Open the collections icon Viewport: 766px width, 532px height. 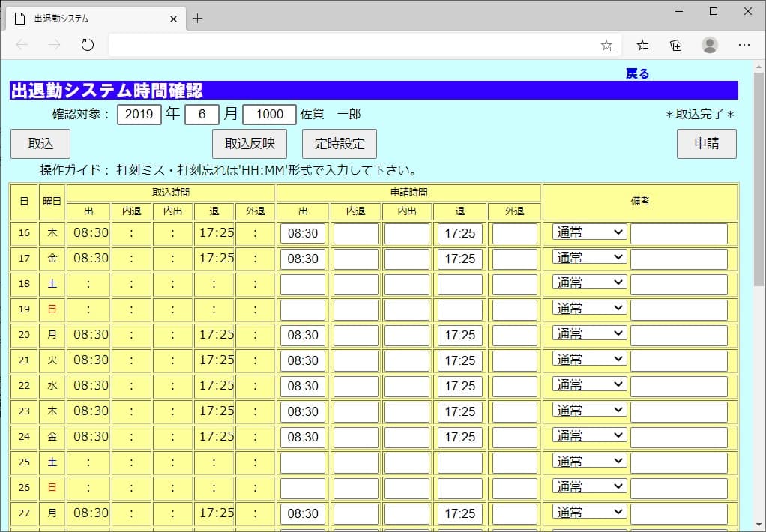pos(676,46)
